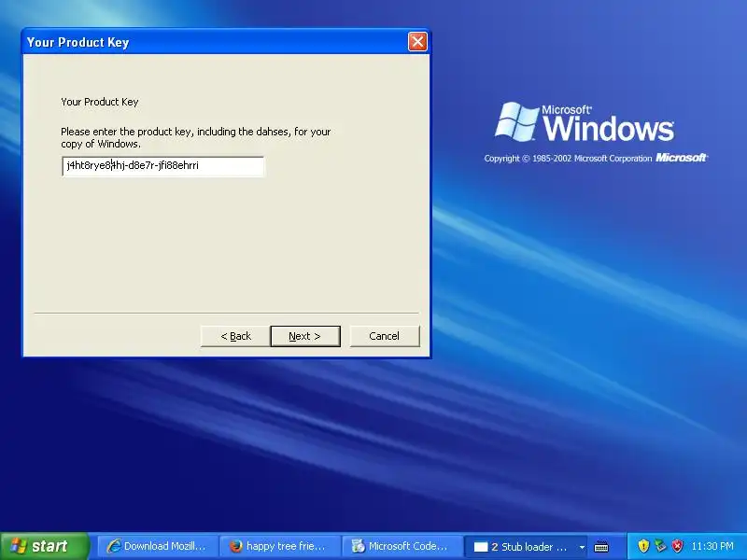Click inside the product key text field
This screenshot has height=560, width=747.
[162, 166]
